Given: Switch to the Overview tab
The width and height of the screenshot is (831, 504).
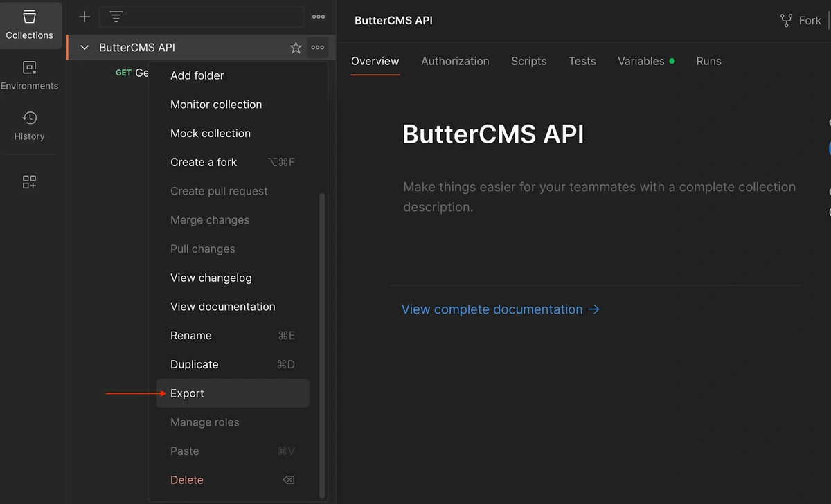Looking at the screenshot, I should click(375, 61).
